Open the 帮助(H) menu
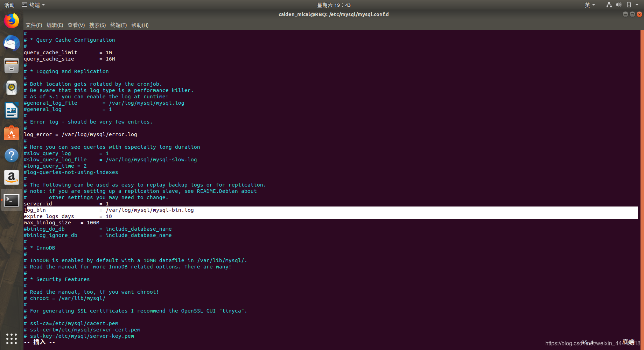The width and height of the screenshot is (644, 350). pos(140,25)
